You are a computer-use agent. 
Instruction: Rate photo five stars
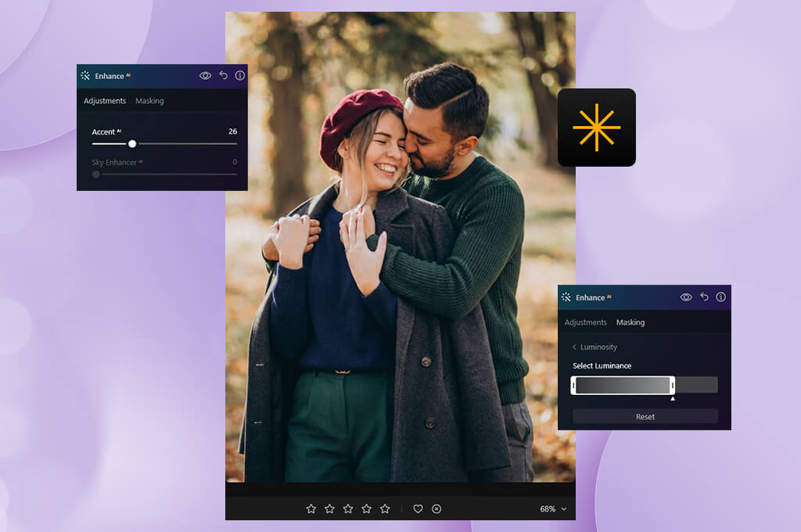[x=385, y=509]
